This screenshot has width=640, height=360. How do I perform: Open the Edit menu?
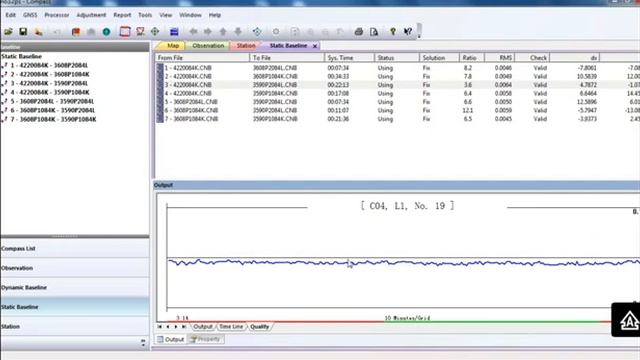point(11,15)
